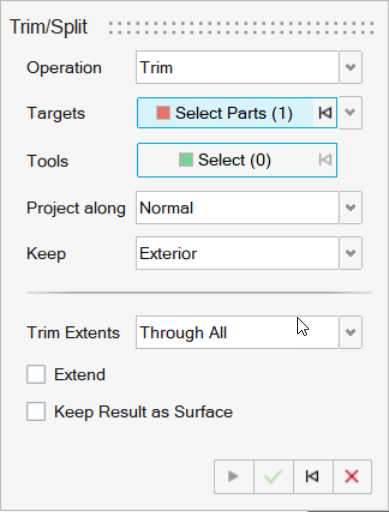This screenshot has height=512, width=389.
Task: Expand the Keep dropdown arrow
Action: point(351,253)
